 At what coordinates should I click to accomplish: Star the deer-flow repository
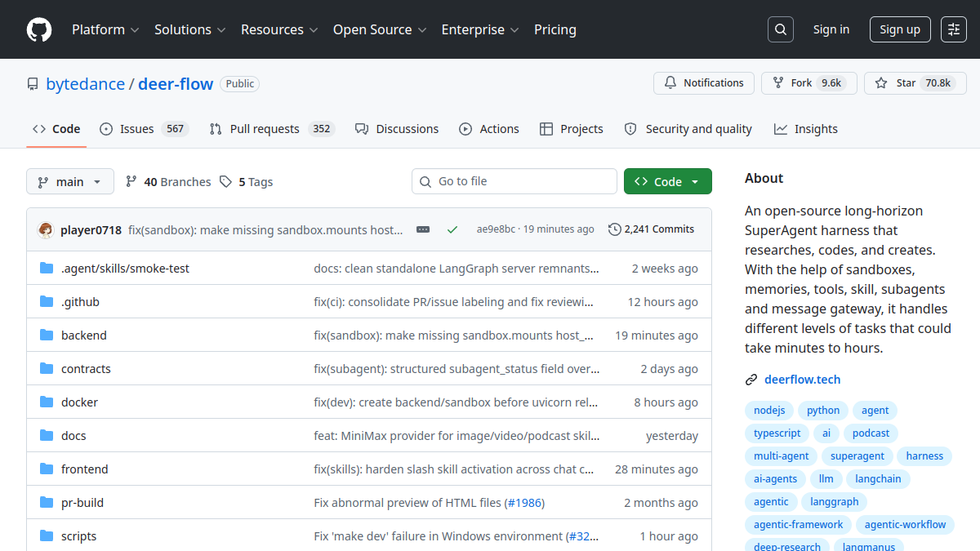[x=915, y=83]
